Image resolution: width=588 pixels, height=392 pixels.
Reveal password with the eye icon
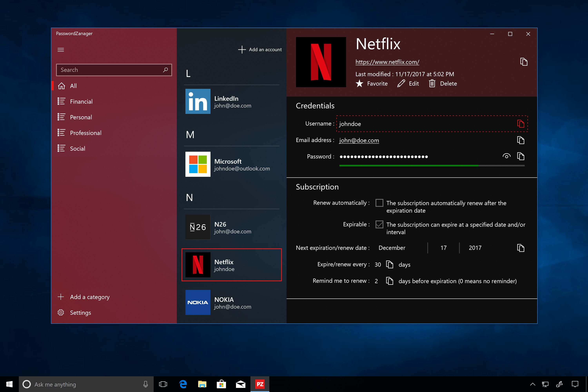click(506, 156)
